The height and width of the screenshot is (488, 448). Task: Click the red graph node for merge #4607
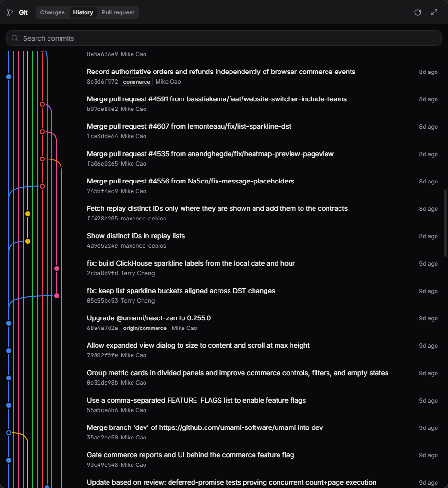point(42,132)
